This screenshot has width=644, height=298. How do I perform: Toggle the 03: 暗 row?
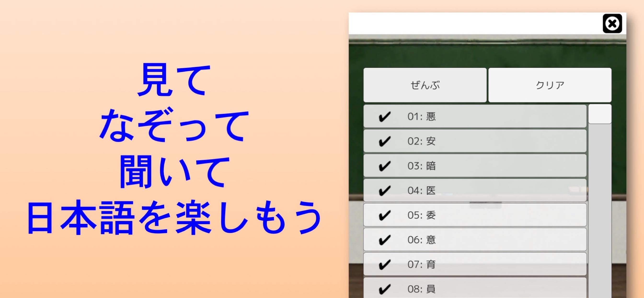pos(475,166)
